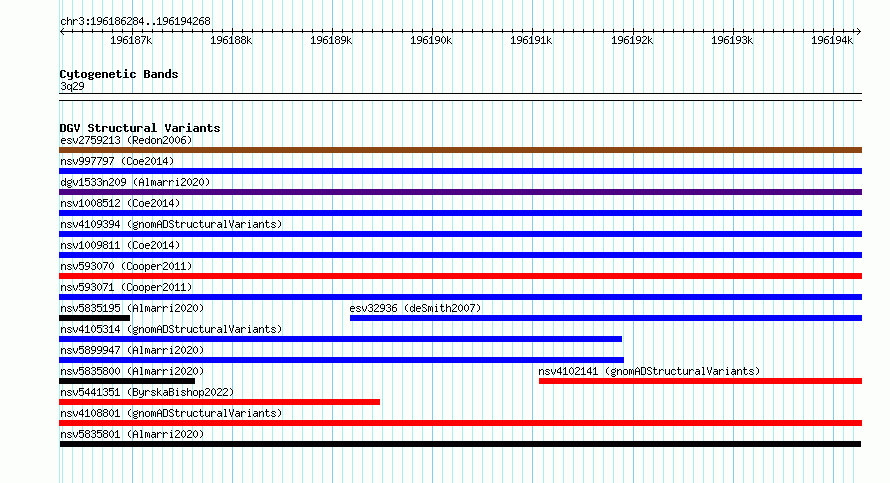Click the blue nsv4105314 variant bar
Image resolution: width=890 pixels, height=483 pixels.
tap(341, 339)
